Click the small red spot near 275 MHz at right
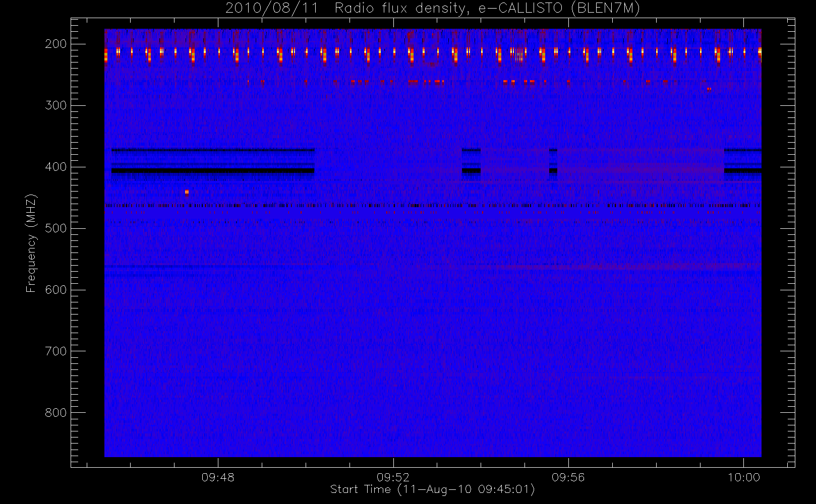816x504 pixels. 709,89
